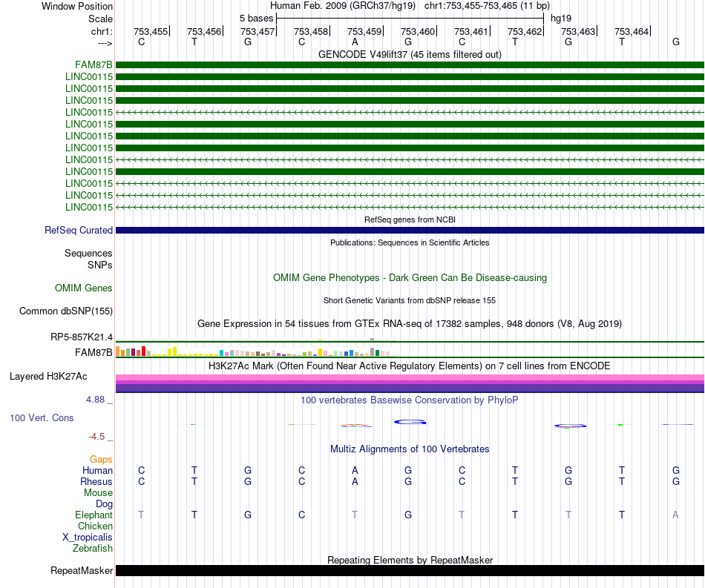Click the Window Position label

coord(77,6)
